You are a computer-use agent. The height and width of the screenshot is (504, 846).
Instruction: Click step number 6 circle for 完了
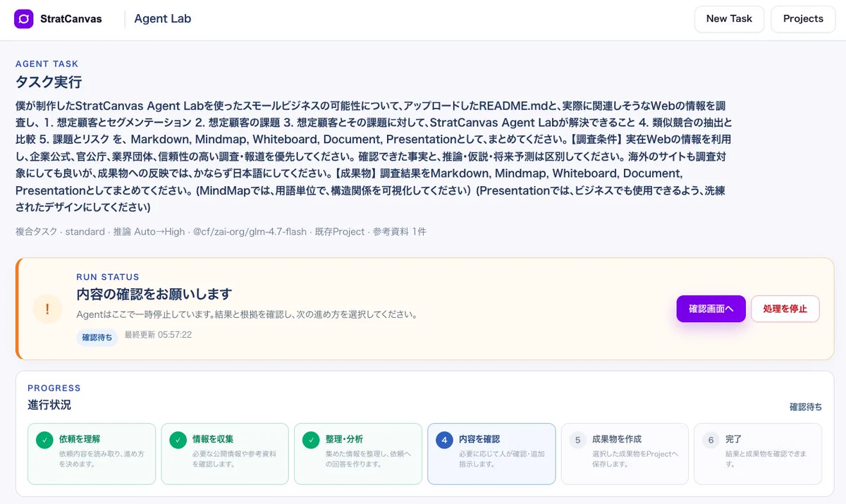(x=711, y=440)
